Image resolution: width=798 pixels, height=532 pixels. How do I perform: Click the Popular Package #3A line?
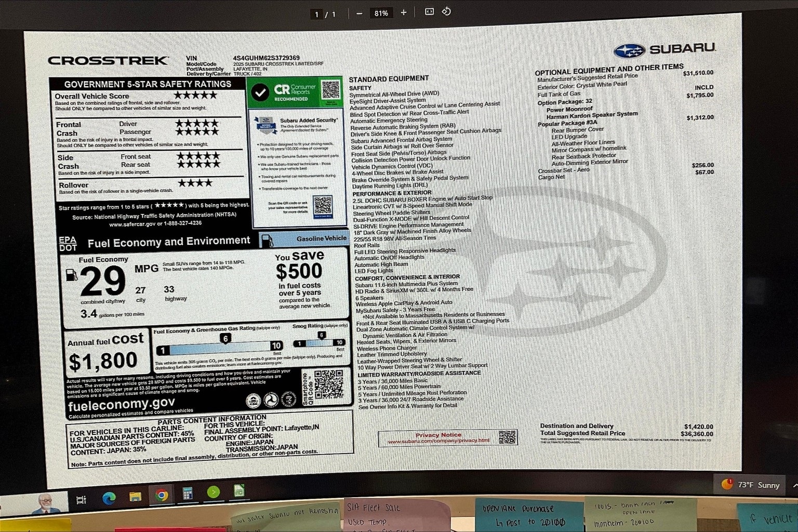coord(567,124)
